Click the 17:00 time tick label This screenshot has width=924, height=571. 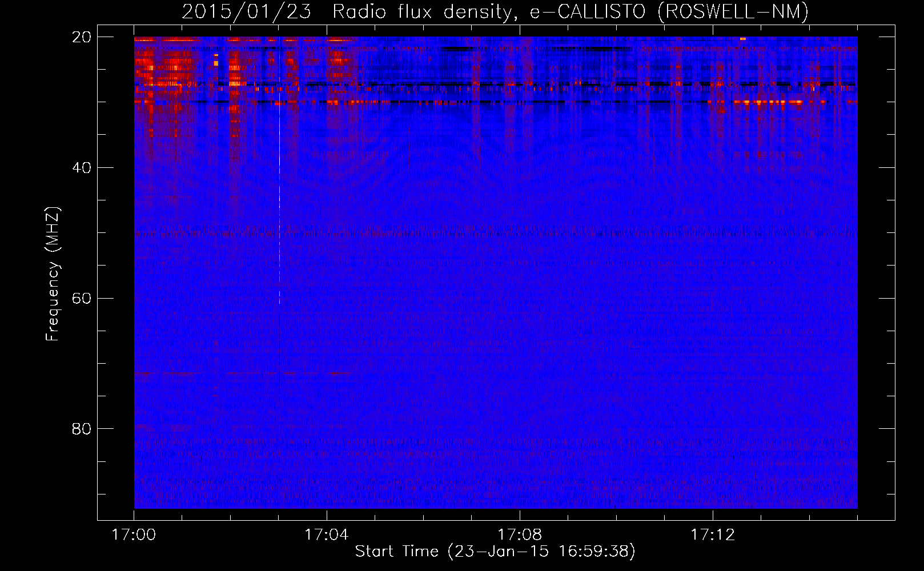[134, 535]
